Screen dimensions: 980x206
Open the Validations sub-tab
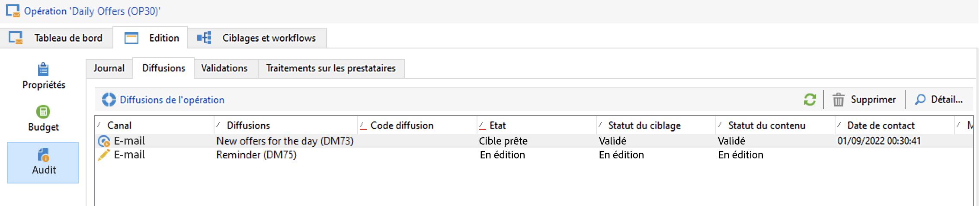[x=224, y=68]
